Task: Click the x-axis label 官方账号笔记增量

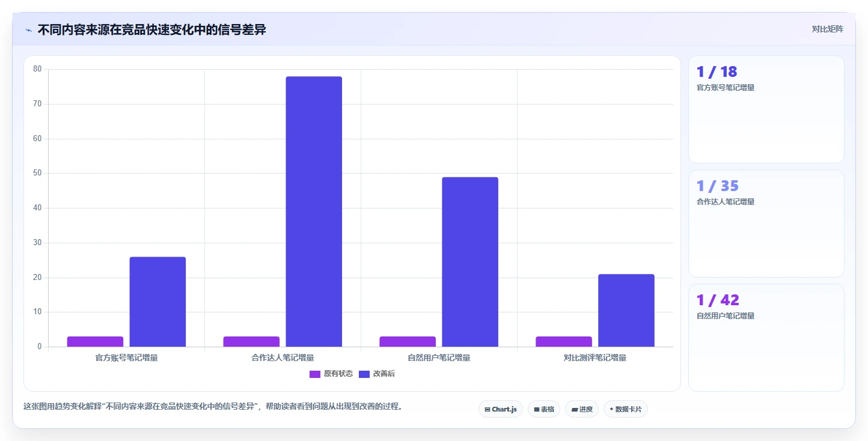Action: (126, 358)
